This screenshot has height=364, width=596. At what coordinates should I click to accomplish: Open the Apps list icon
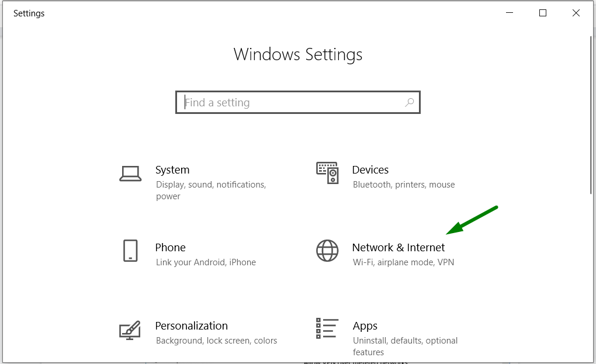tap(327, 328)
